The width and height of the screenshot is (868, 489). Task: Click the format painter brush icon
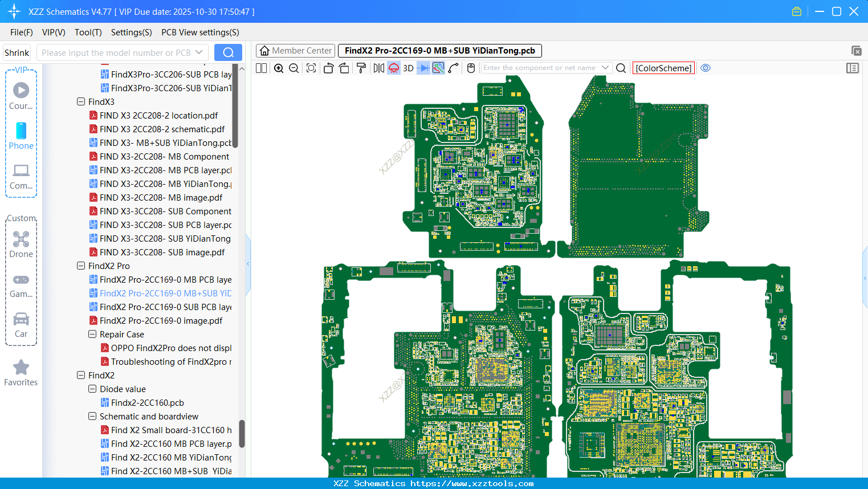click(x=361, y=68)
